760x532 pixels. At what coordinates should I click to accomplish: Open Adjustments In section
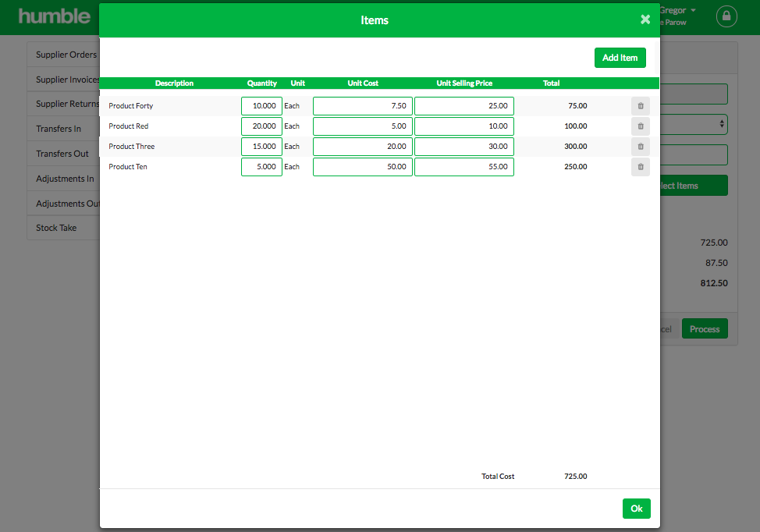click(63, 179)
